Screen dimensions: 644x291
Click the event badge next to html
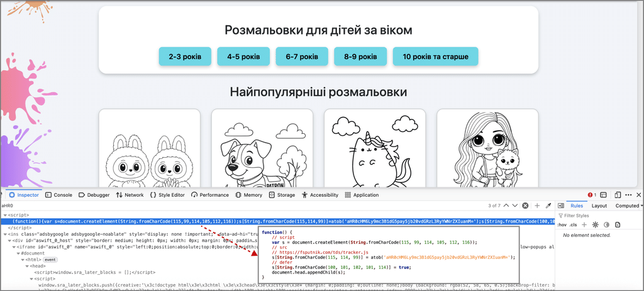(50, 260)
